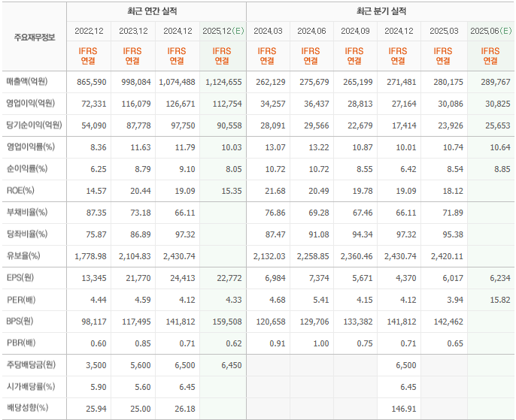Click estimated quarterly revenue 289,767
Viewport: 516px width, 420px height.
click(x=496, y=82)
